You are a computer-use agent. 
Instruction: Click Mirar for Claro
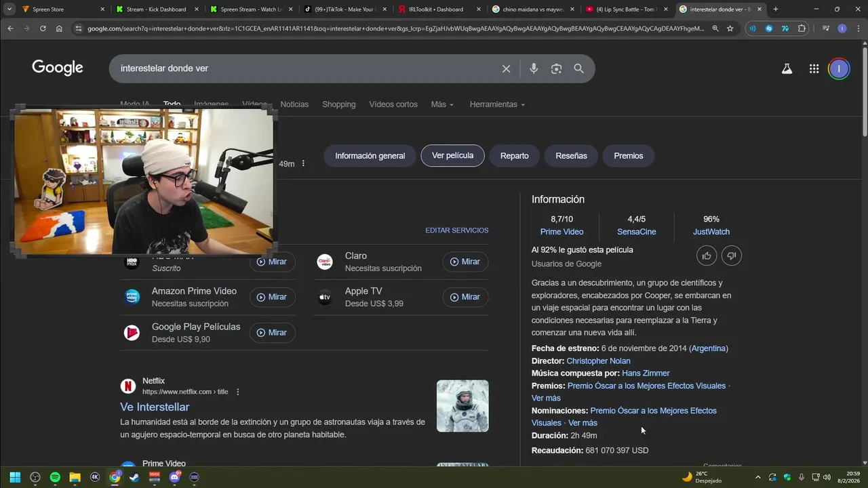[x=465, y=262]
